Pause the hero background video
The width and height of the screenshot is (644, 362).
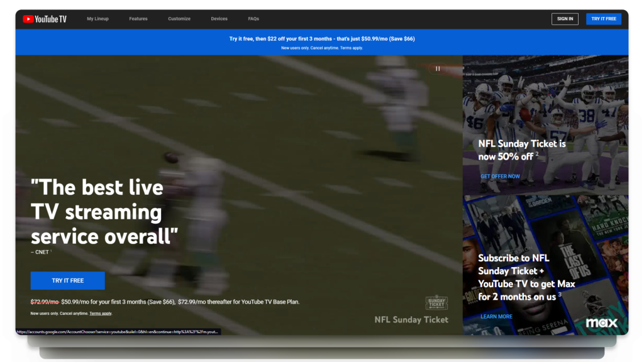coord(438,69)
